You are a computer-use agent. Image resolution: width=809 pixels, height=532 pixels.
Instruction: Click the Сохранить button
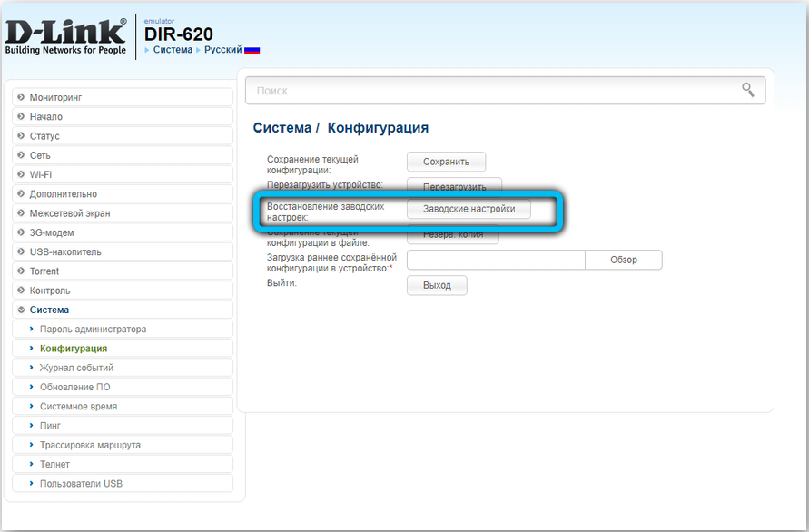tap(447, 162)
